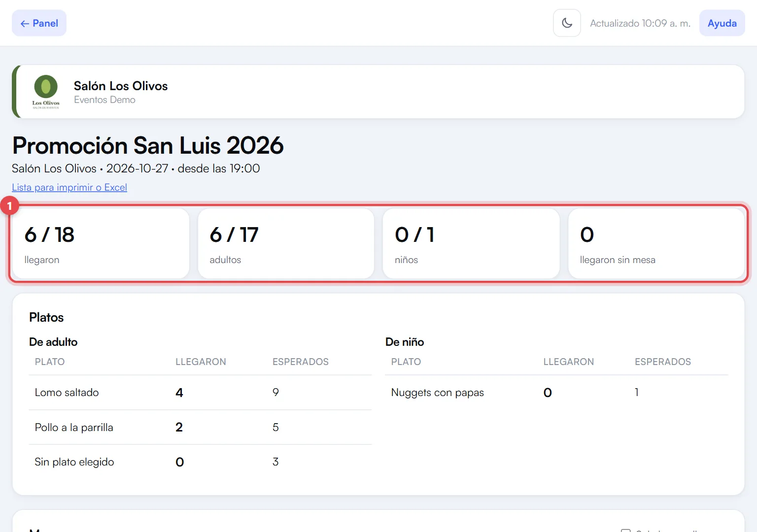
Task: Select the llegaron sin mesa card
Action: pyautogui.click(x=656, y=243)
